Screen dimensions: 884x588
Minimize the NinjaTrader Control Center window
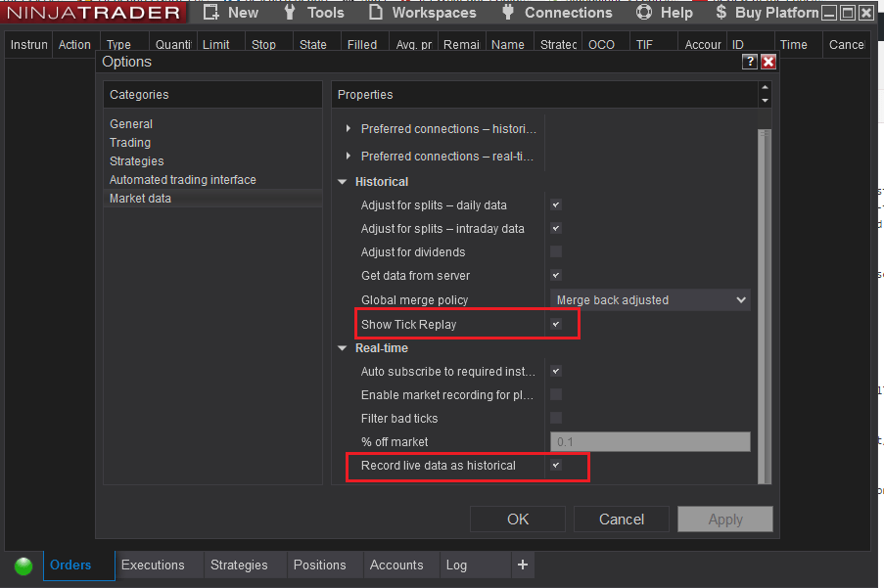point(829,13)
